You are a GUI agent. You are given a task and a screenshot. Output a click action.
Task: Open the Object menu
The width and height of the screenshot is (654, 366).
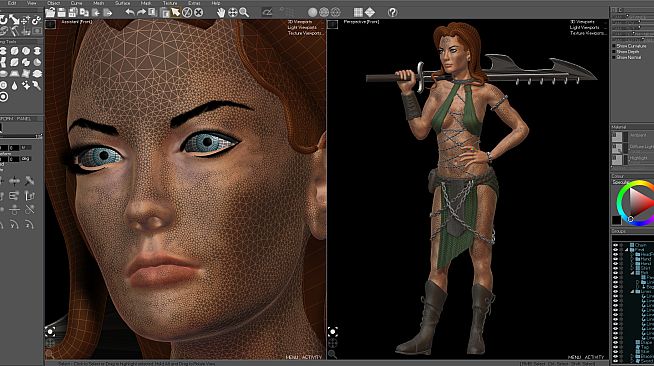(53, 3)
